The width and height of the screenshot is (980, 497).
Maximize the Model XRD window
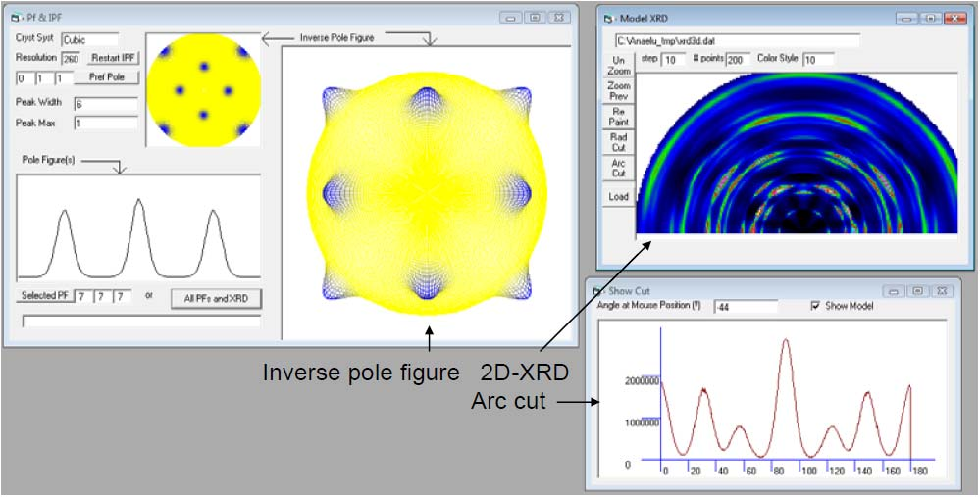929,19
